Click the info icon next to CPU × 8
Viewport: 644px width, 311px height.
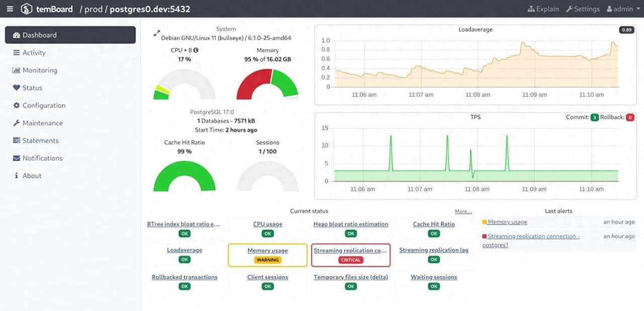click(x=196, y=50)
